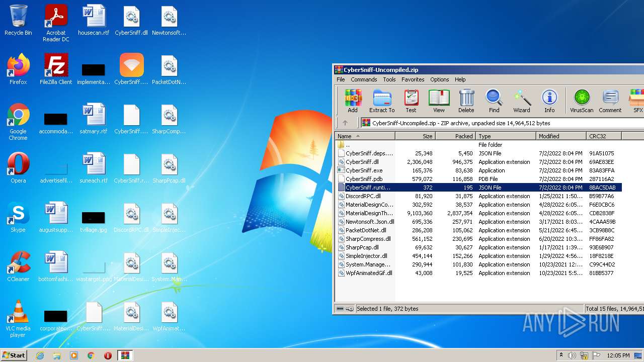Click the archive path address field

pos(502,123)
